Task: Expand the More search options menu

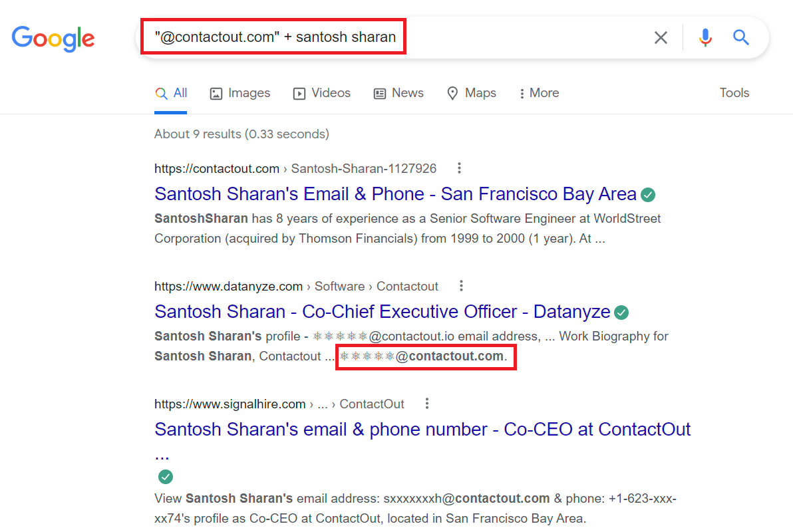Action: click(x=539, y=93)
